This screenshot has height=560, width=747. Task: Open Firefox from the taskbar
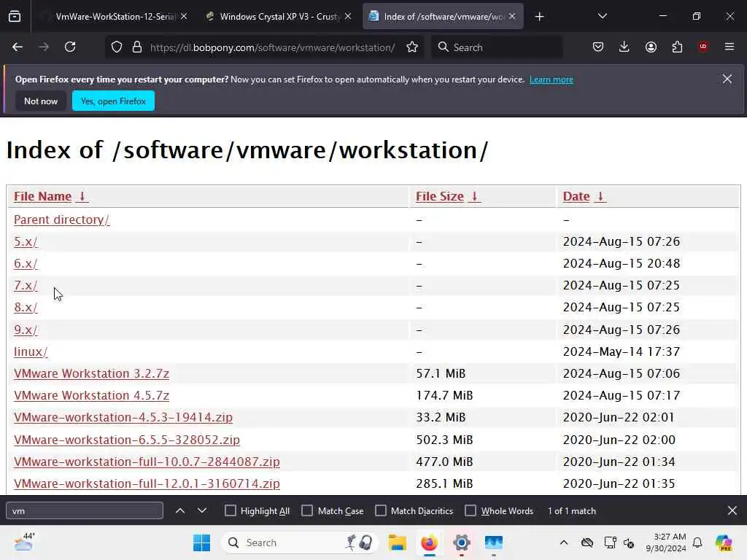[429, 542]
